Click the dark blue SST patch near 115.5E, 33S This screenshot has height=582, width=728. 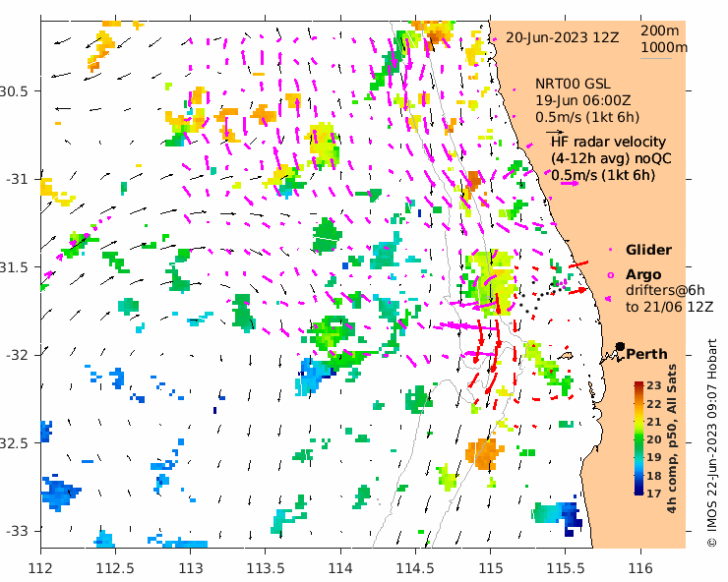(571, 516)
